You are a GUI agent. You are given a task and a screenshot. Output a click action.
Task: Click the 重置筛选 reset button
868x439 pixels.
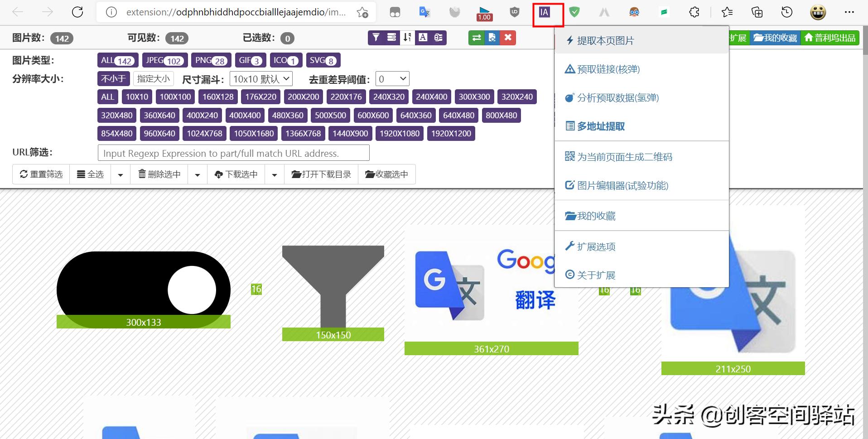click(x=41, y=174)
